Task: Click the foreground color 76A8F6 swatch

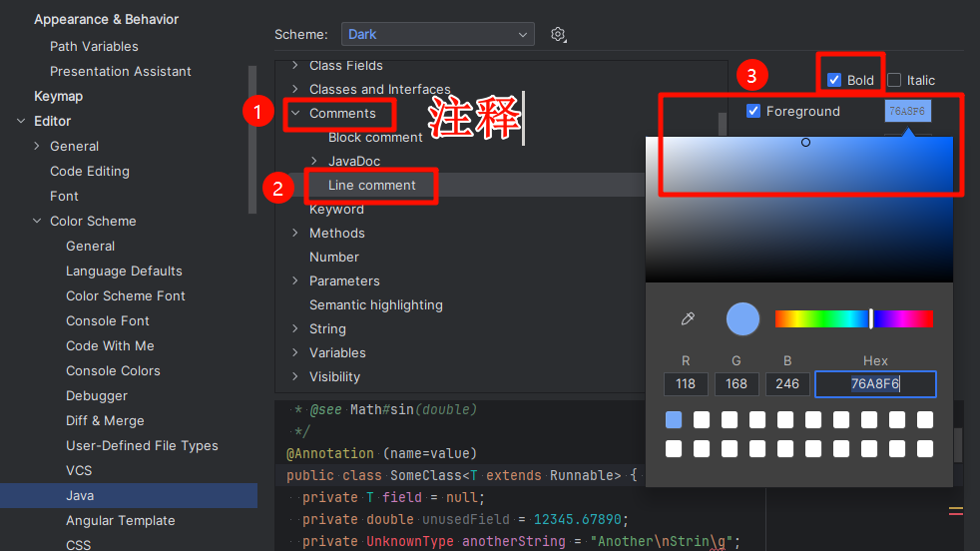Action: point(907,112)
